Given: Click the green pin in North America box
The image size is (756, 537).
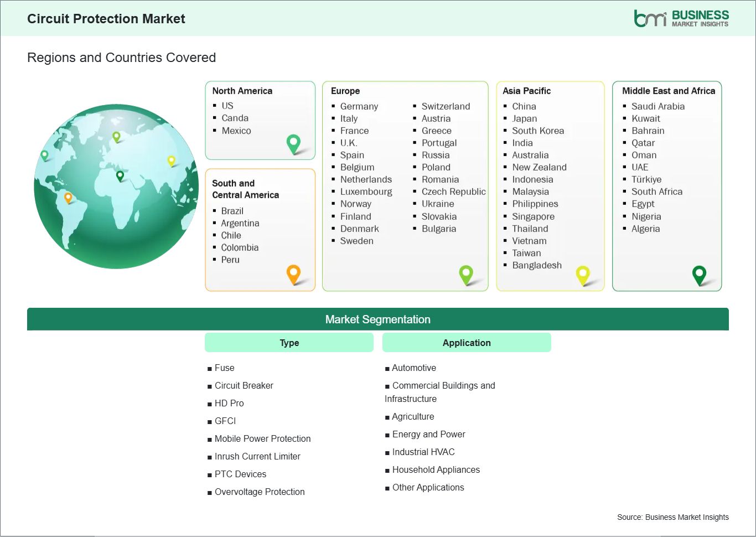Looking at the screenshot, I should 293,143.
